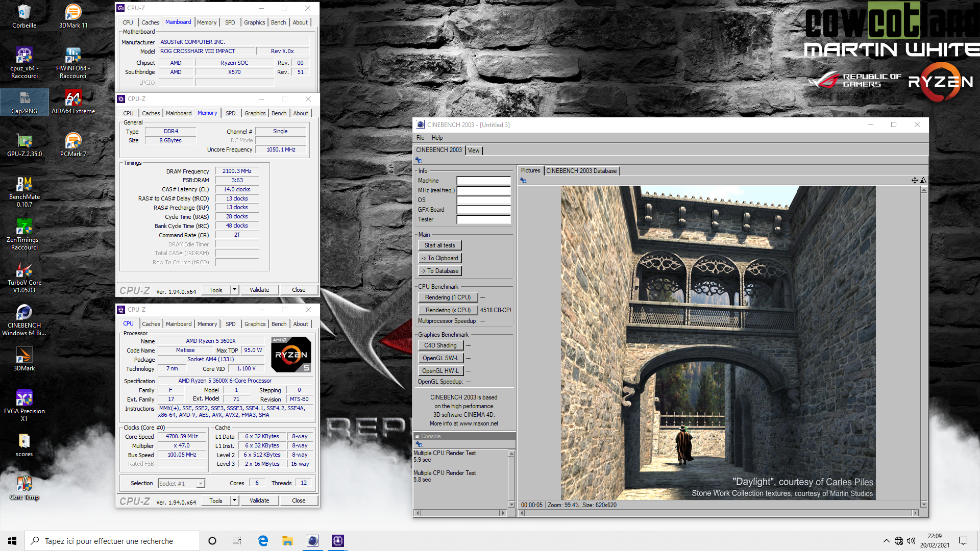The image size is (980, 551).
Task: Open File Explorer from taskbar
Action: (x=287, y=541)
